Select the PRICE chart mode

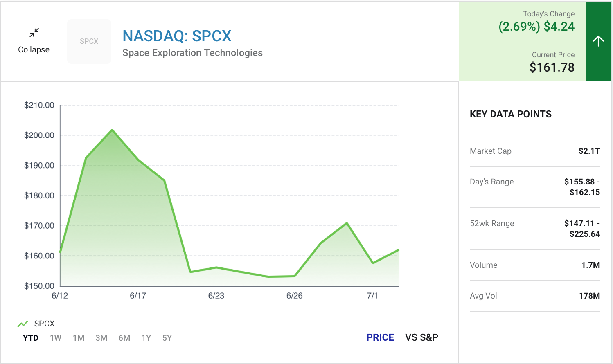pyautogui.click(x=380, y=337)
